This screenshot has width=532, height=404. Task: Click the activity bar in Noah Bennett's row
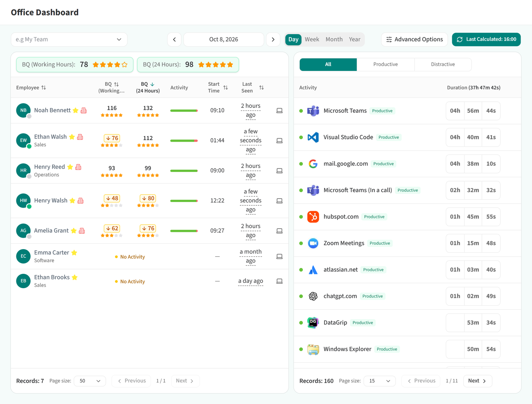click(184, 111)
